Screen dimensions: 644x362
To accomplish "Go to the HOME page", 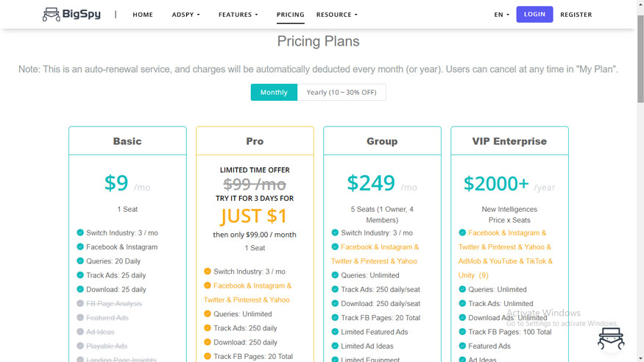I will [x=143, y=15].
